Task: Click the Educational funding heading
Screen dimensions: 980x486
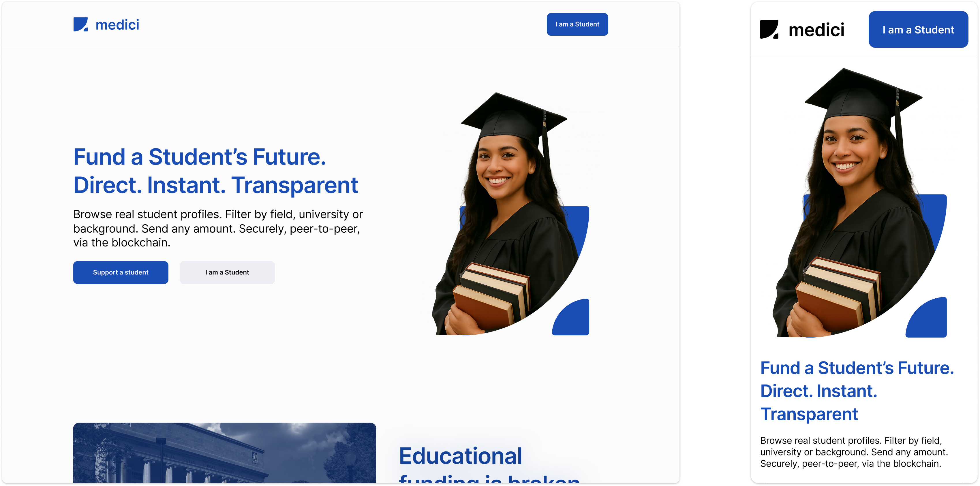Action: (489, 464)
